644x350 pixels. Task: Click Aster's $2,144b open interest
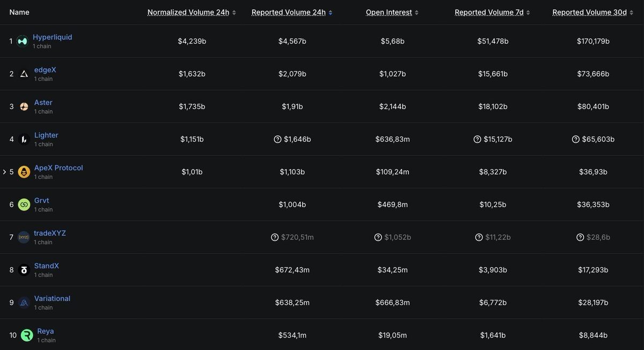(x=392, y=106)
